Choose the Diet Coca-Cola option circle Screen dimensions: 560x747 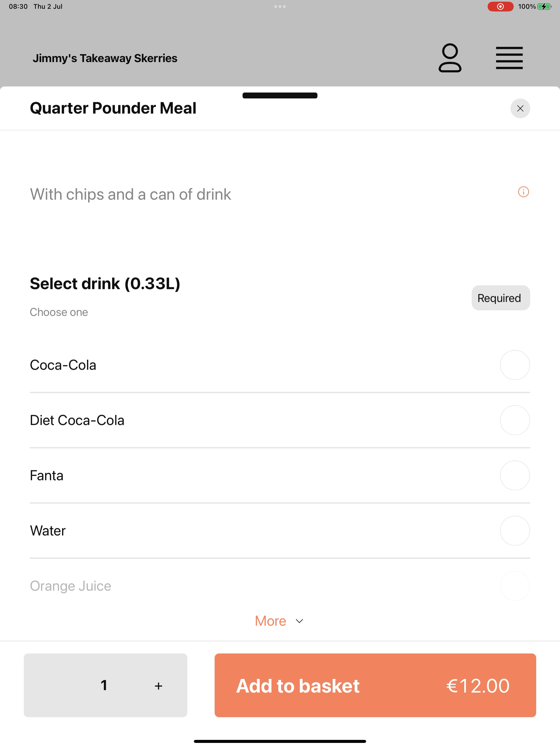[515, 420]
